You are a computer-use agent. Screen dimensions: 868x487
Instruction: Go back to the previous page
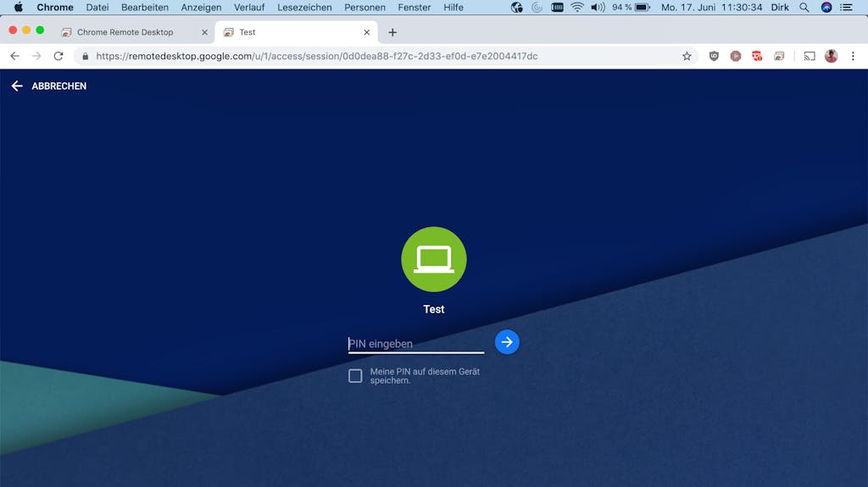pos(15,56)
